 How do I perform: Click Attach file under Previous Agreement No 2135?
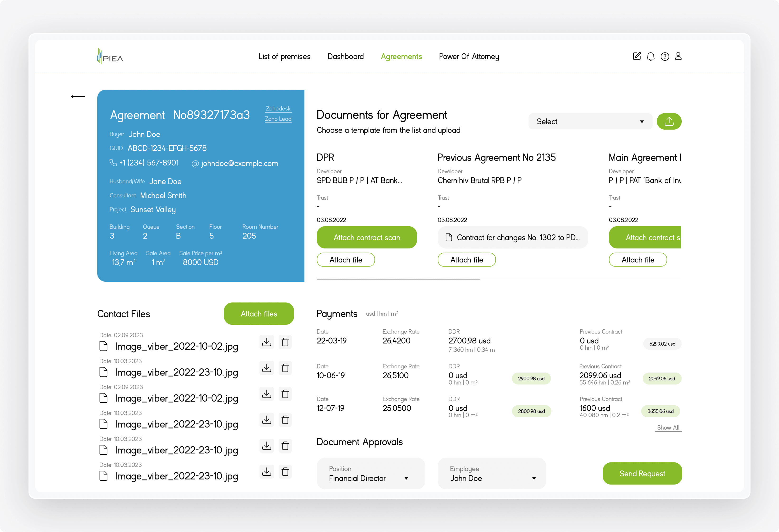tap(467, 260)
